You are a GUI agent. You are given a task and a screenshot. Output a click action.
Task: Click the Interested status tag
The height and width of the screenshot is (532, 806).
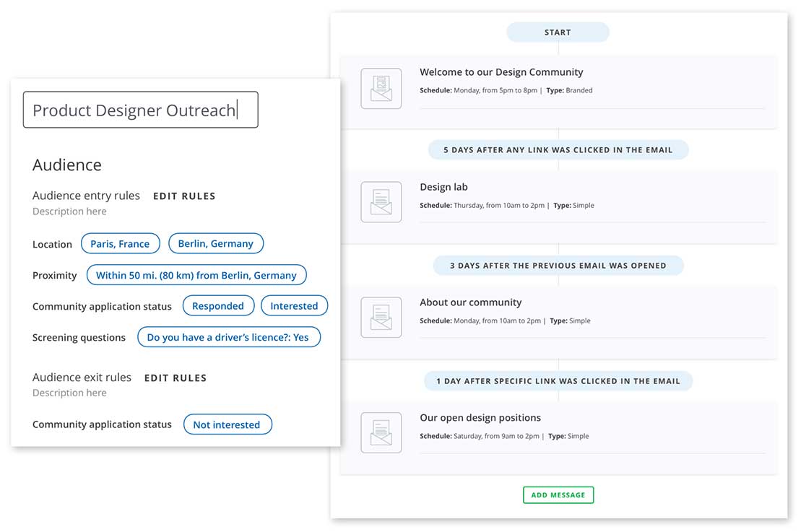pyautogui.click(x=294, y=306)
